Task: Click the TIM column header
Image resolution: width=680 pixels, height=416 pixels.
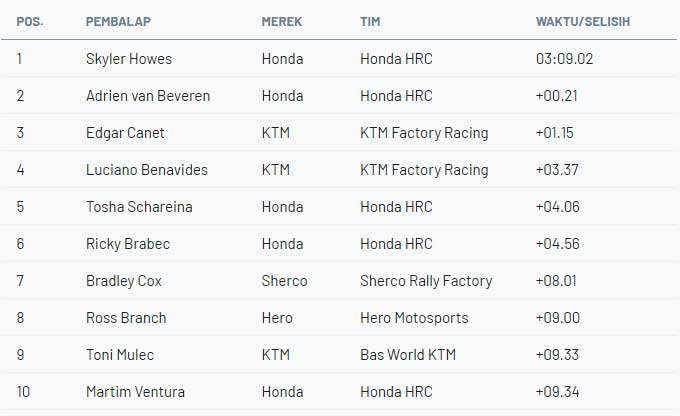Action: [x=371, y=21]
